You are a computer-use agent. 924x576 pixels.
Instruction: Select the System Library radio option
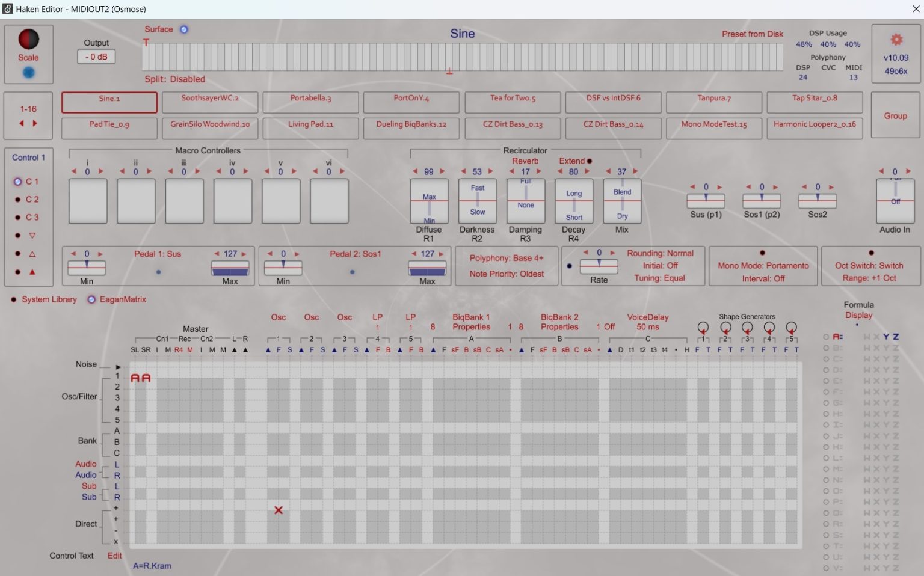point(13,299)
